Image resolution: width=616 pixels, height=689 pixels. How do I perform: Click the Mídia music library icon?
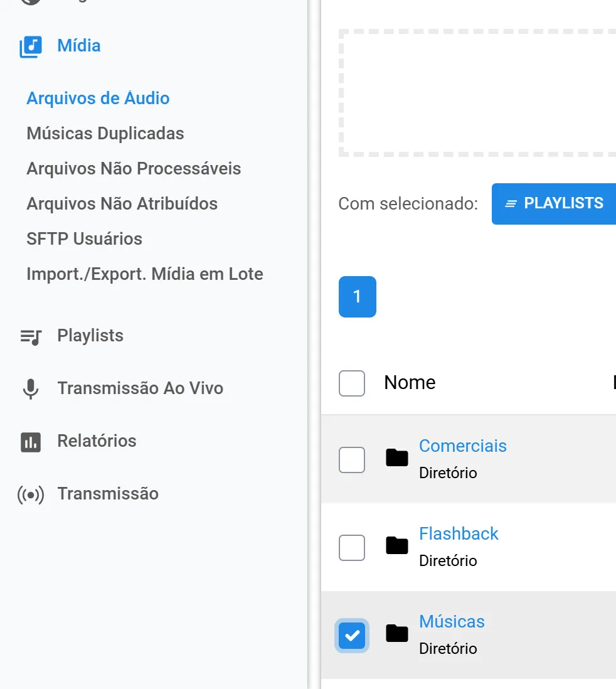[31, 46]
